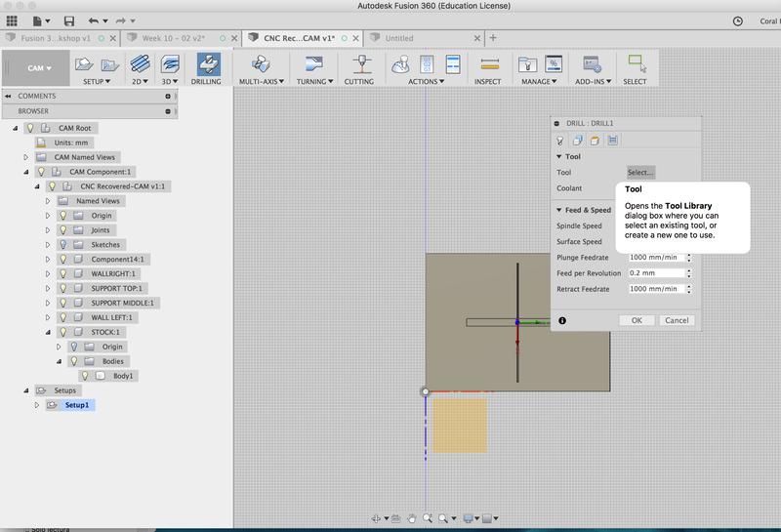Switch to the Week 10 - 02 v2* tab
781x532 pixels.
pyautogui.click(x=174, y=38)
